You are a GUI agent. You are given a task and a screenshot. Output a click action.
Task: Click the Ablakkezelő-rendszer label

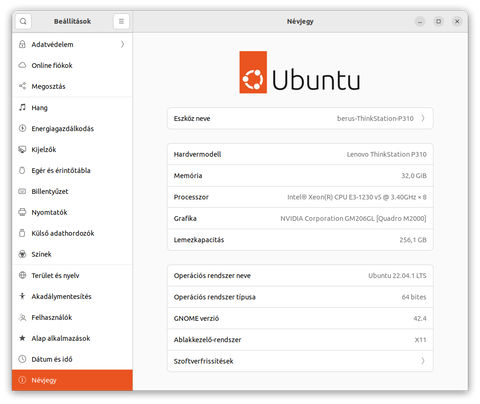[207, 340]
